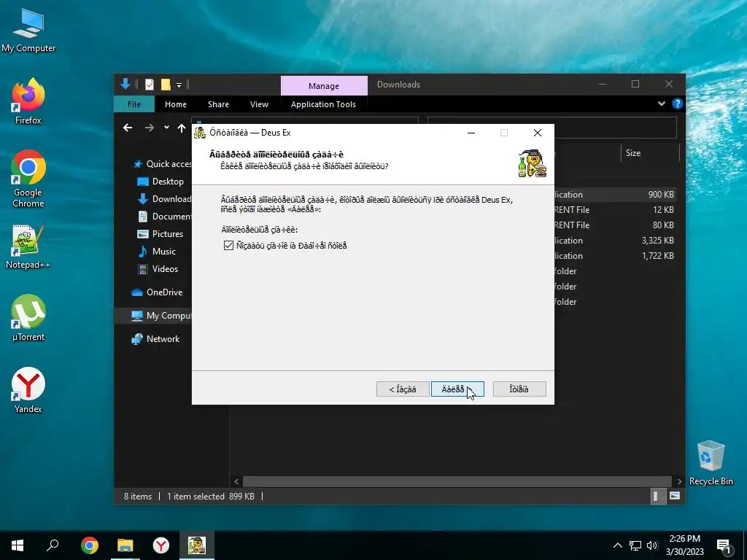Switch to large icons view in status bar
This screenshot has width=747, height=560.
(x=675, y=496)
